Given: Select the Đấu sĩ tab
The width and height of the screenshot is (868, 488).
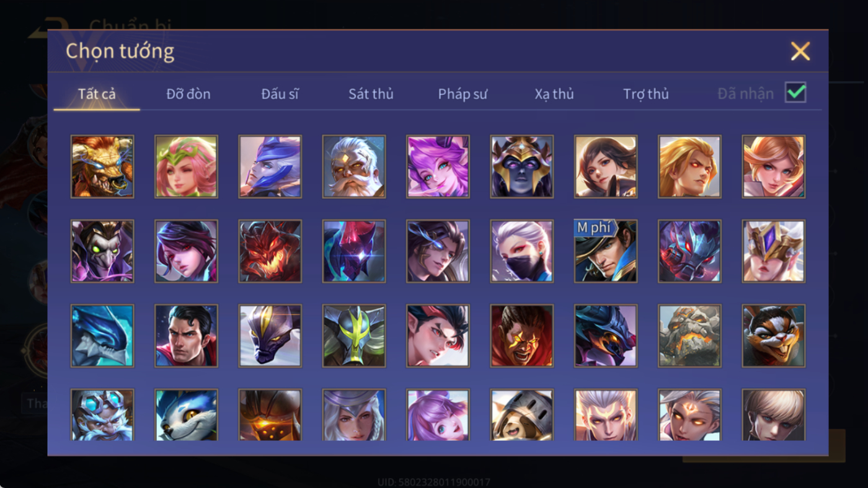Looking at the screenshot, I should pos(280,94).
